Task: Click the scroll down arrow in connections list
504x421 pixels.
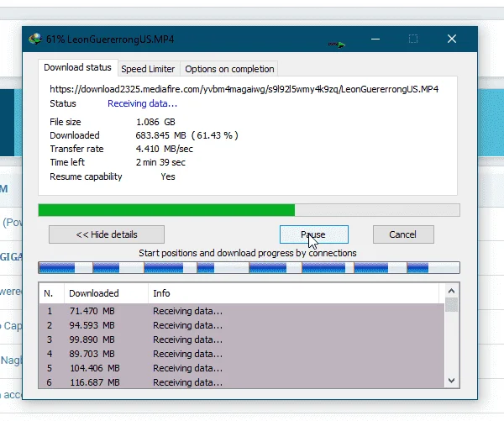Action: [x=451, y=381]
